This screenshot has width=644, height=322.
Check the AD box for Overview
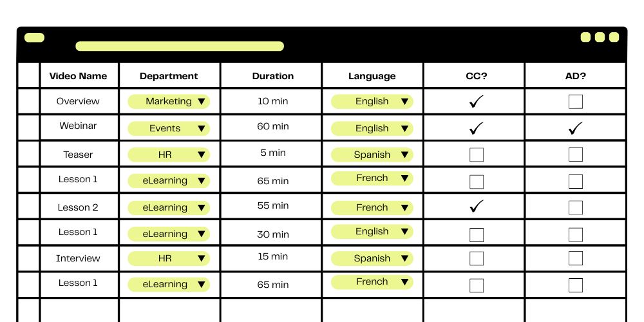click(575, 102)
